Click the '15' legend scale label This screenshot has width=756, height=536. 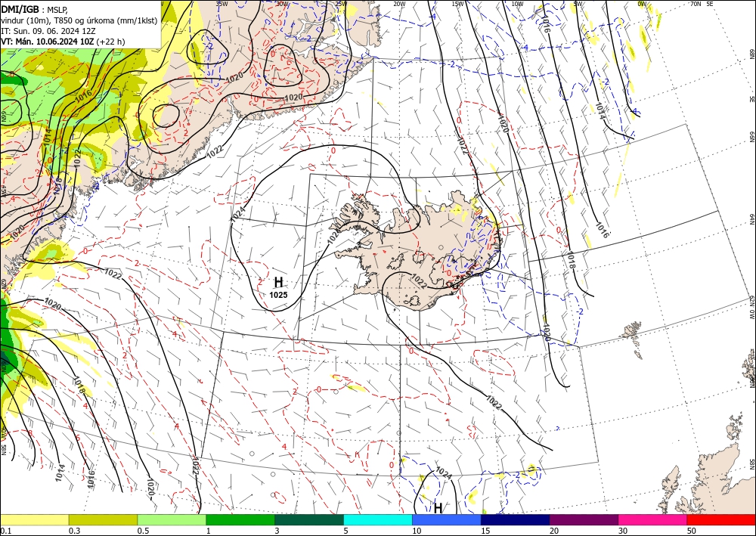tap(485, 531)
